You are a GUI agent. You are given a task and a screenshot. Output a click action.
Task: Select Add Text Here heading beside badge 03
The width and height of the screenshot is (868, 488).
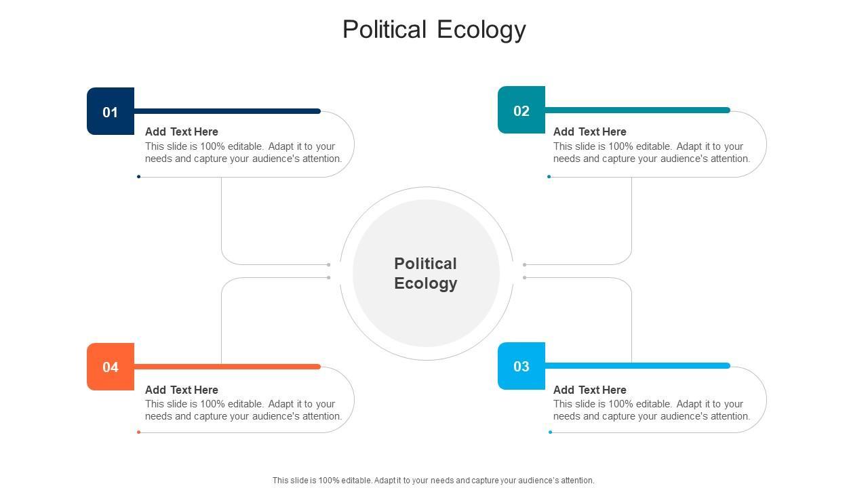[x=590, y=390]
